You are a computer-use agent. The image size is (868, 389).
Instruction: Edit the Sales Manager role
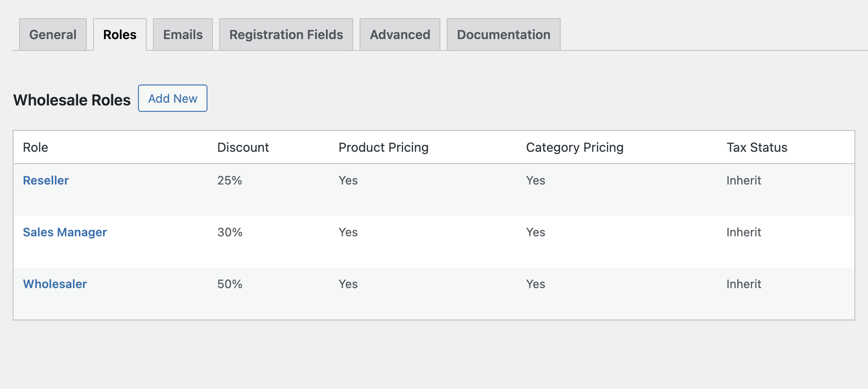point(65,232)
